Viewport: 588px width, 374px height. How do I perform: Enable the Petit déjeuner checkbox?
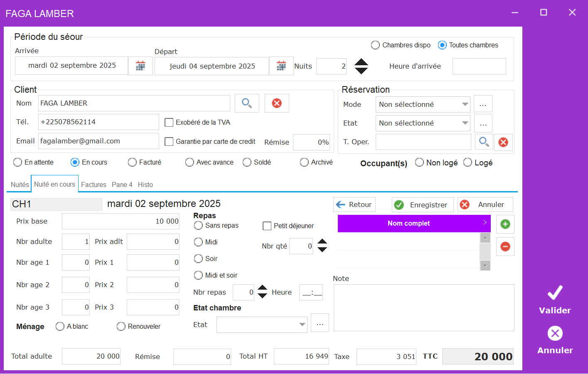pyautogui.click(x=267, y=226)
